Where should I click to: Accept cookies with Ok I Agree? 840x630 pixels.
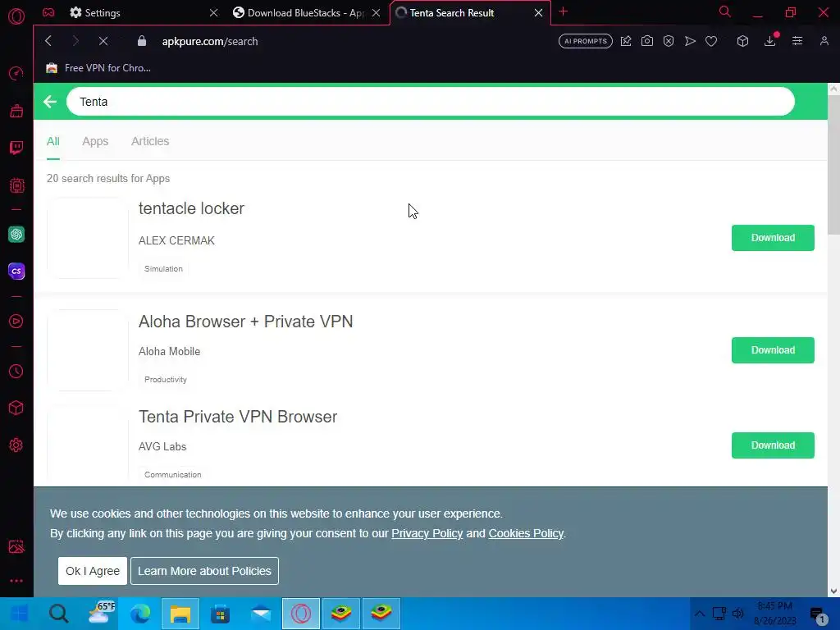click(x=93, y=571)
